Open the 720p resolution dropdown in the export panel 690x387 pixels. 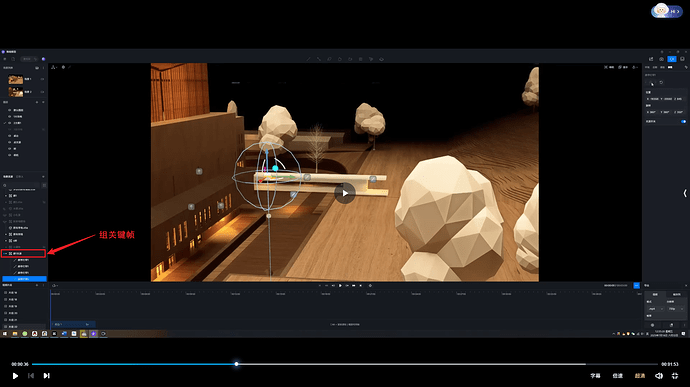coord(675,309)
